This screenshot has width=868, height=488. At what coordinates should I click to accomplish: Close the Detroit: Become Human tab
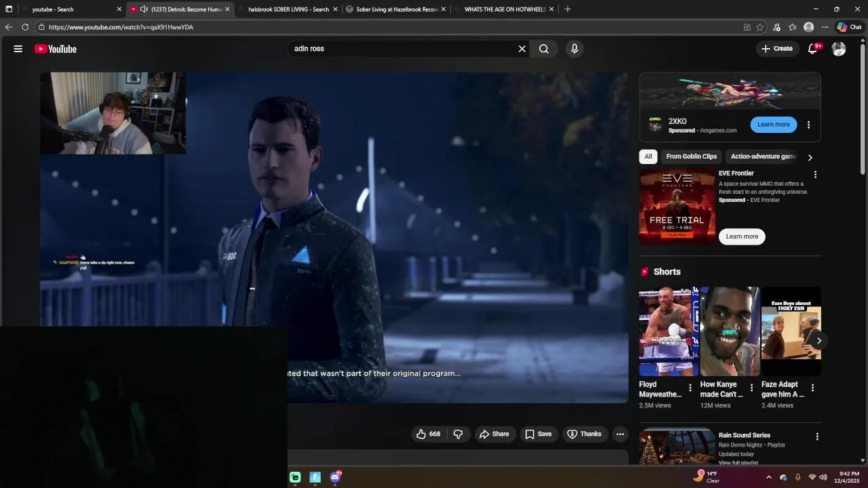pos(227,9)
